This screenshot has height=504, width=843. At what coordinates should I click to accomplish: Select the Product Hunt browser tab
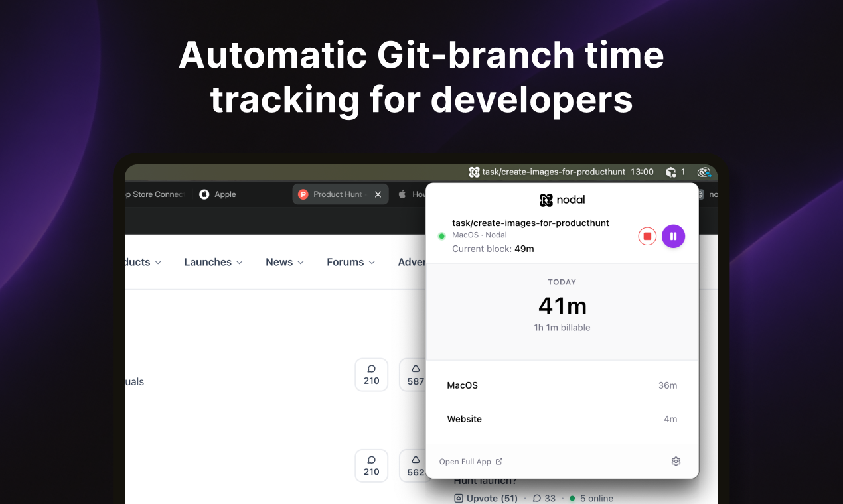(x=341, y=194)
